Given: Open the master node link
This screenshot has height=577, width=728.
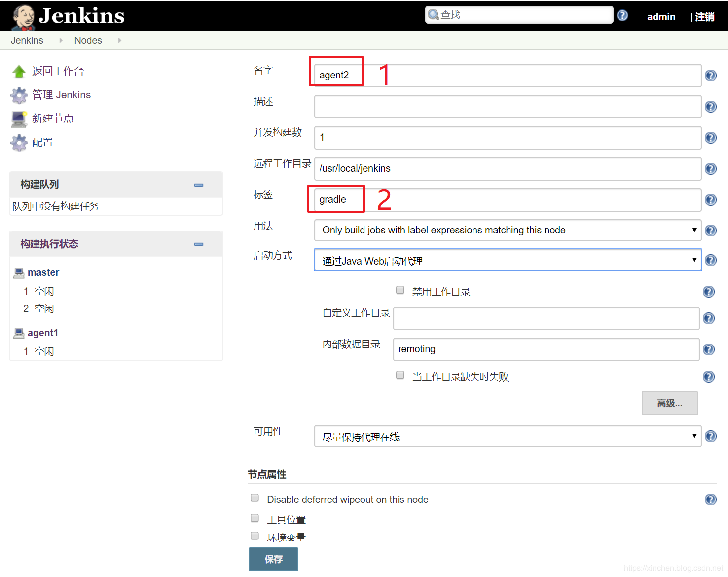Looking at the screenshot, I should pos(43,272).
